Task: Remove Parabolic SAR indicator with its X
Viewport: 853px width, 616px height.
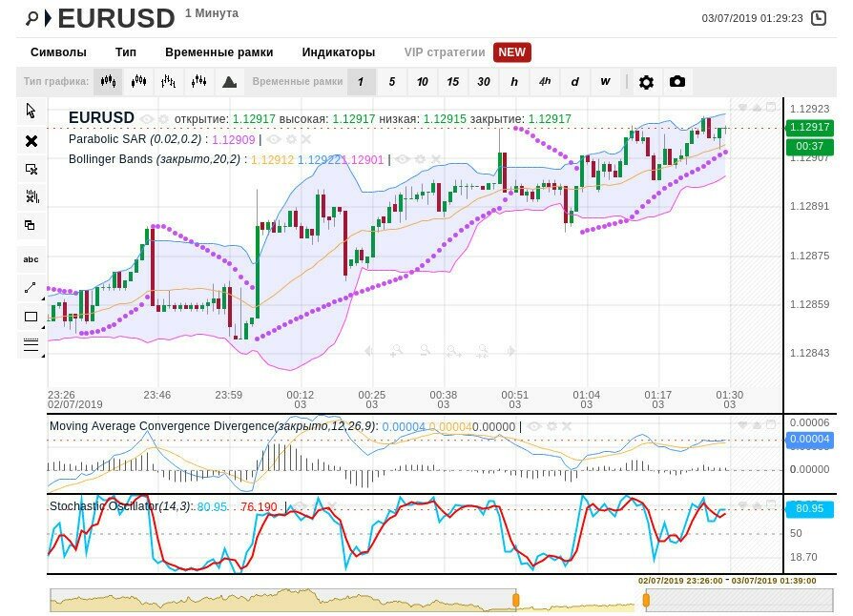Action: [x=305, y=139]
